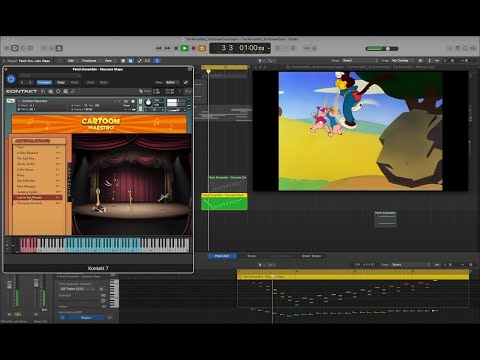480x360 pixels.
Task: Open the plugin preset name dropdown
Action: click(x=49, y=76)
